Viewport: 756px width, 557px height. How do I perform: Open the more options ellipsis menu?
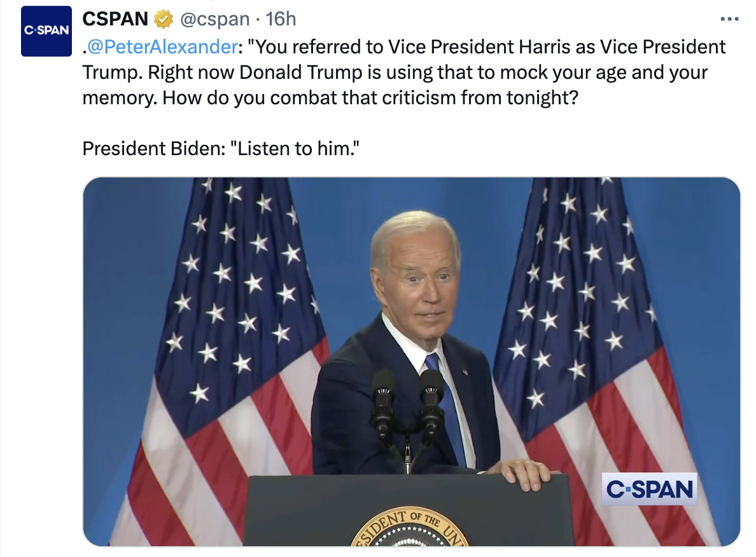point(729,18)
